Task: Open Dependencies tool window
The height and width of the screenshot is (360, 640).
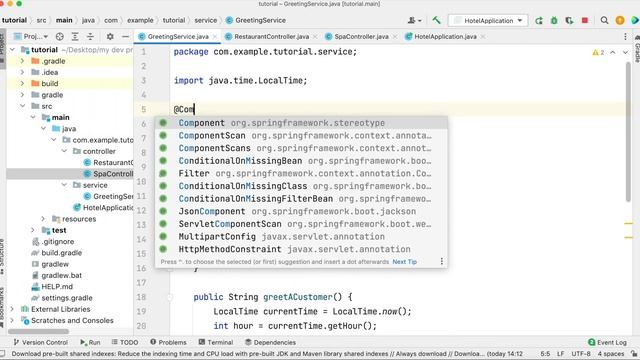Action: (x=270, y=342)
